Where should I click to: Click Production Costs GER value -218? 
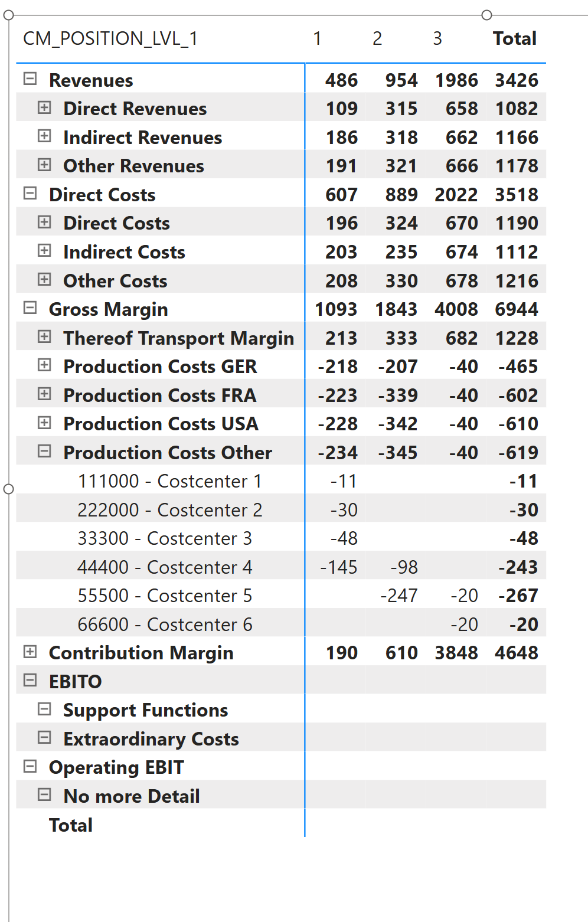[x=338, y=367]
